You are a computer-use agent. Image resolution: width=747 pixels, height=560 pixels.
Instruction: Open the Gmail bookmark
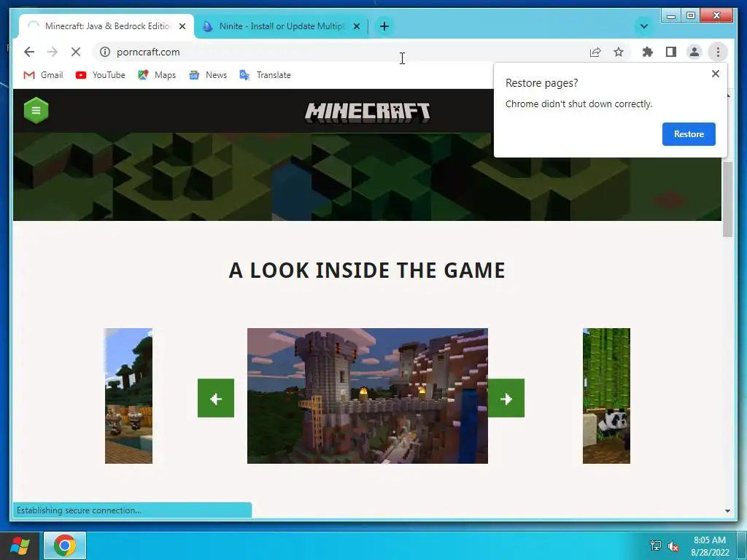click(x=43, y=75)
